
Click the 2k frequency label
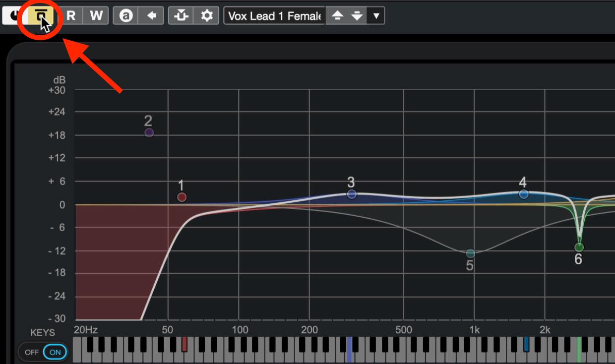tap(545, 330)
